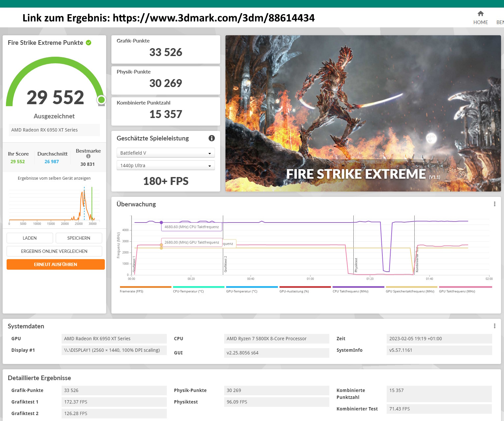Click the Ihr Score value 29 552
The height and width of the screenshot is (421, 504).
[17, 162]
